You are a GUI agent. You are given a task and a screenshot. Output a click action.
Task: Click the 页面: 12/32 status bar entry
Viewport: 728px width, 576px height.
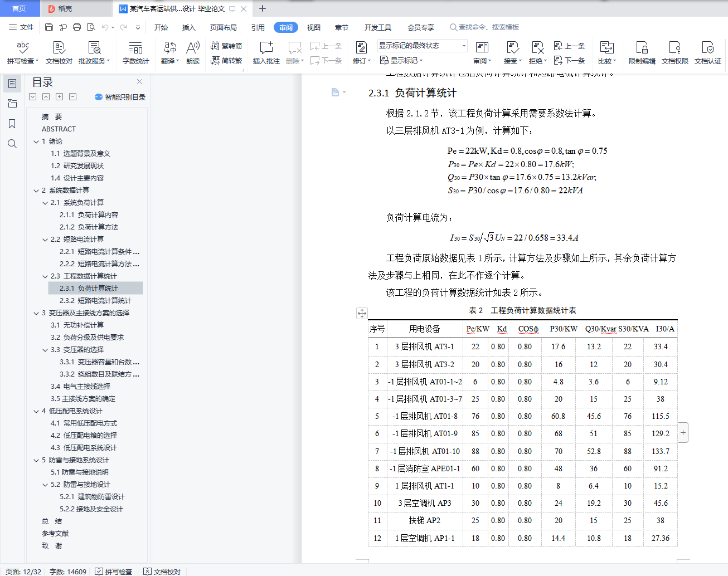[23, 572]
